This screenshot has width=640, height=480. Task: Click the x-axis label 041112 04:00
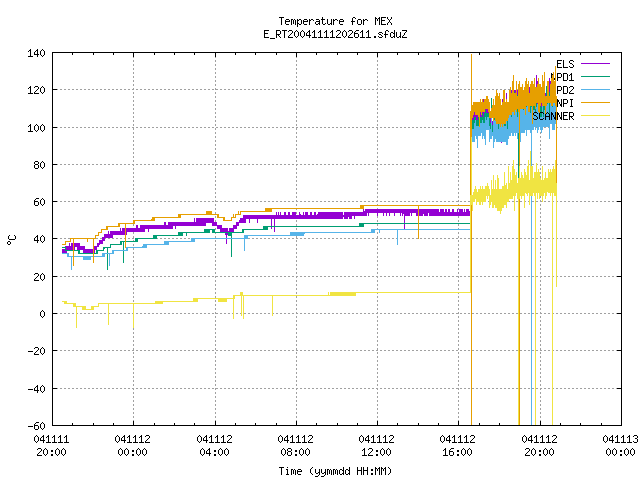click(x=214, y=446)
